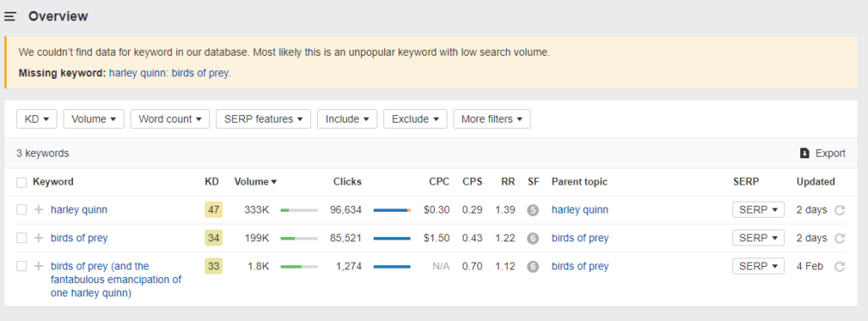
Task: Open SERP dropdown for harley quinn
Action: point(759,210)
